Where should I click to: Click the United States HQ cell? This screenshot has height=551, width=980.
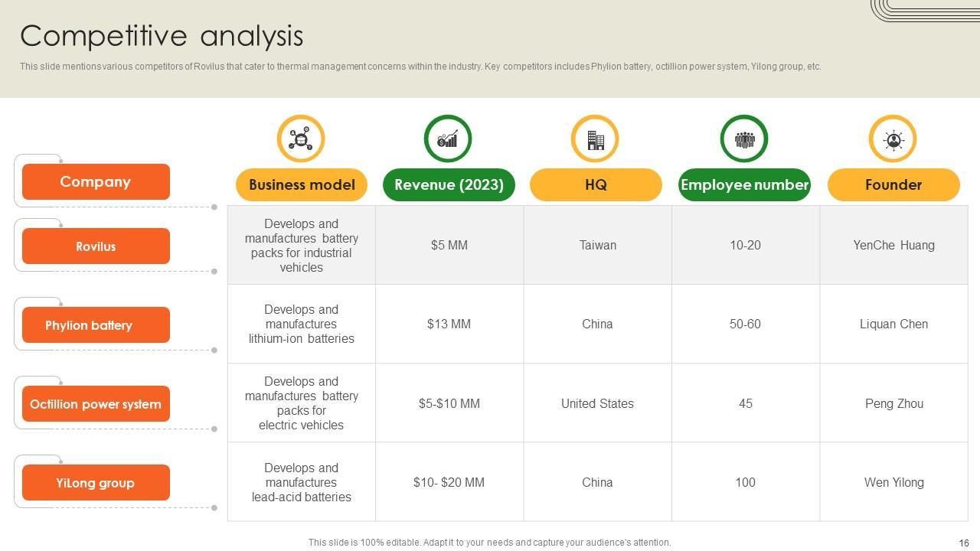pos(597,404)
